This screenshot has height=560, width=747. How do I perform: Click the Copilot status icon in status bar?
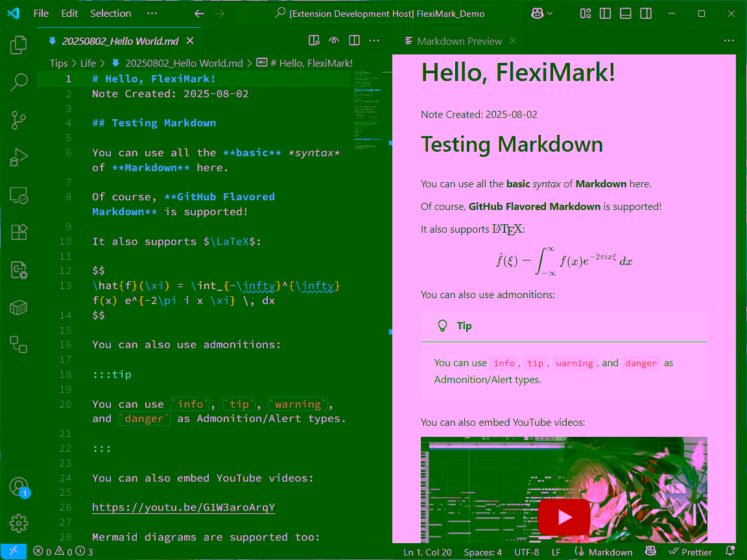(650, 552)
